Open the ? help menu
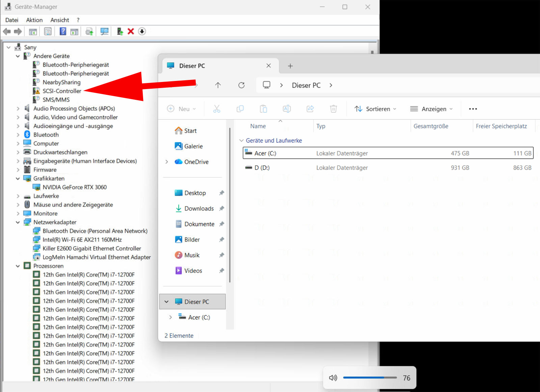Screen dimensions: 540x392 (78, 20)
